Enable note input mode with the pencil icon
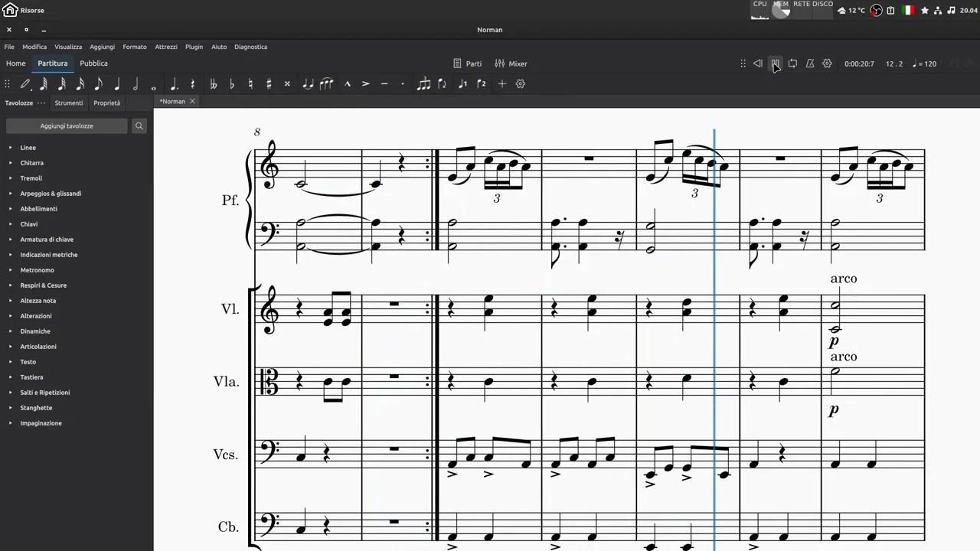 (x=24, y=83)
